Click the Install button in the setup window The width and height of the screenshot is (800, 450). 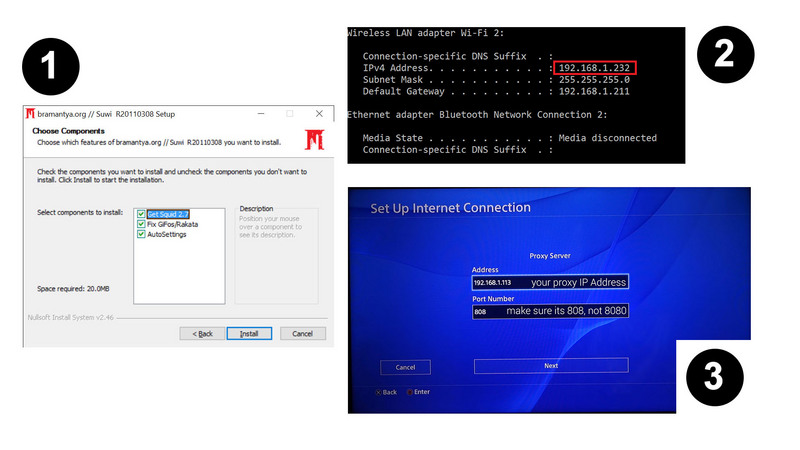click(249, 334)
